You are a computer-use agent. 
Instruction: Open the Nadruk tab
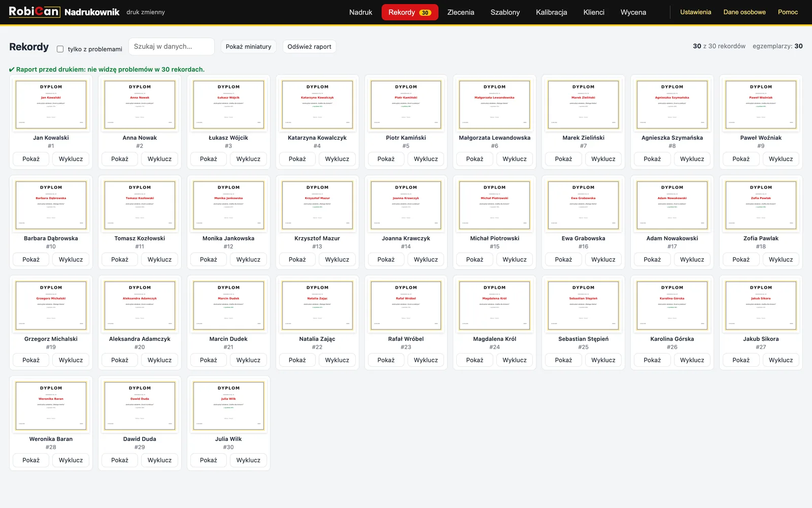coord(360,12)
